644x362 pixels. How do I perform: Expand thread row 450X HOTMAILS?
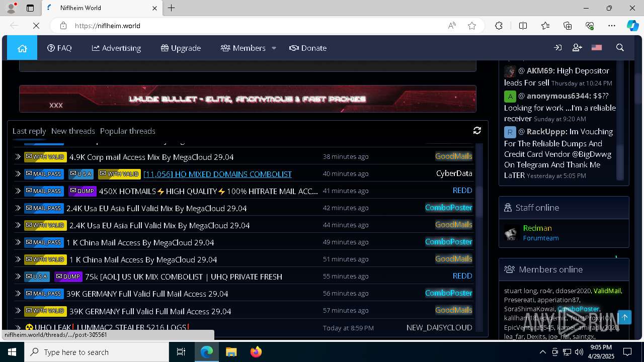[x=18, y=191]
